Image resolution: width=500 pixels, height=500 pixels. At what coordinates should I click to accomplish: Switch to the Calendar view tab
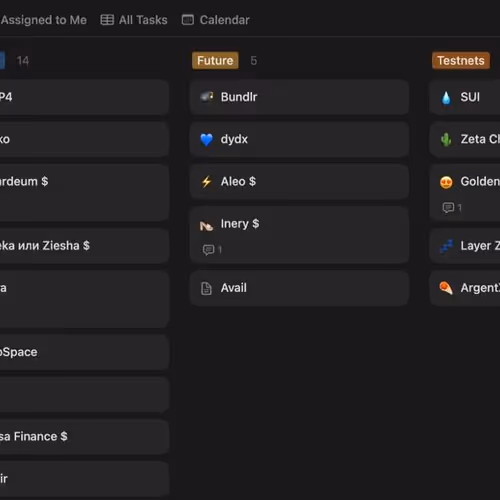coord(215,20)
